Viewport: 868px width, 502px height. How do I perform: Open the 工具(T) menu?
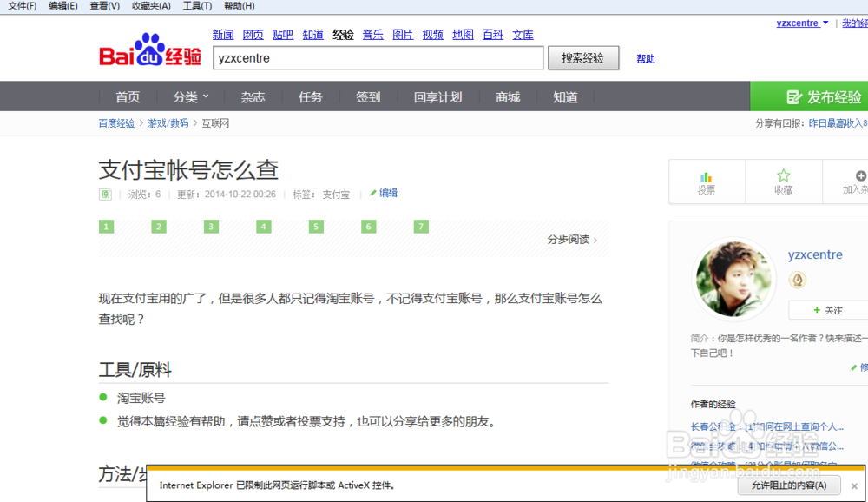coord(196,6)
